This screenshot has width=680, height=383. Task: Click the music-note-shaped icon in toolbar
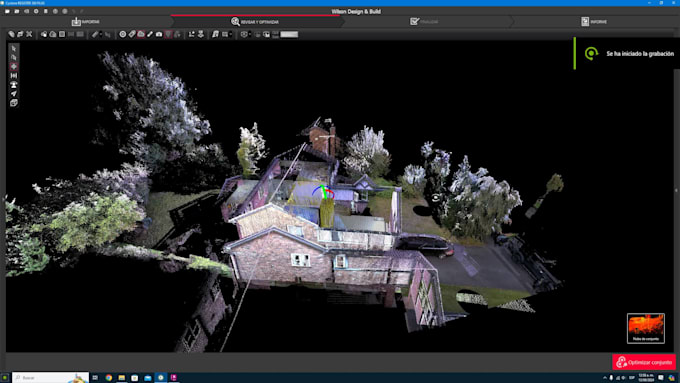(216, 34)
